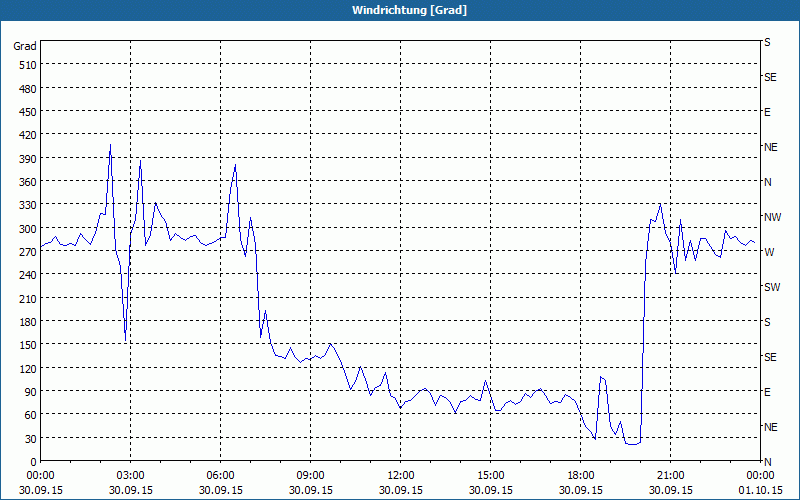The image size is (800, 500).
Task: Click the 06:00 time axis label
Action: coord(220,476)
